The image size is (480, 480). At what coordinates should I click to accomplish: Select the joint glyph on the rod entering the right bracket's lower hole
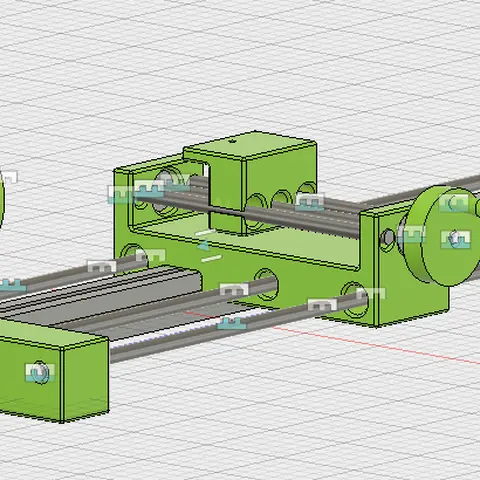click(x=322, y=305)
